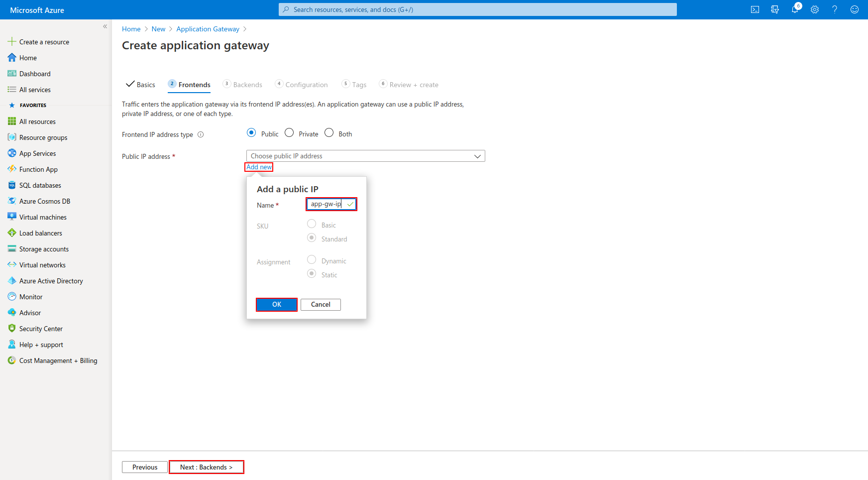Click the search resources bar
868x480 pixels.
point(478,9)
